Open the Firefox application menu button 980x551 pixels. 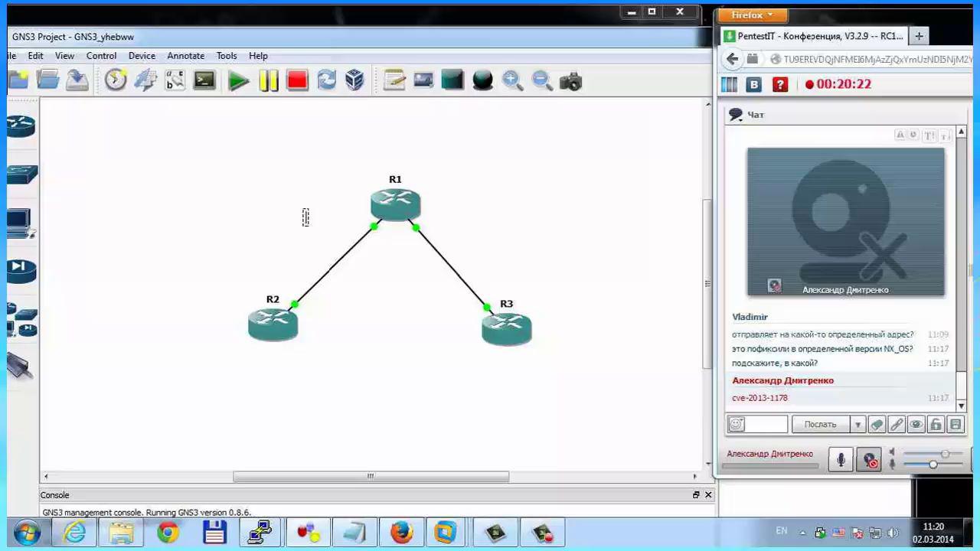tap(753, 15)
